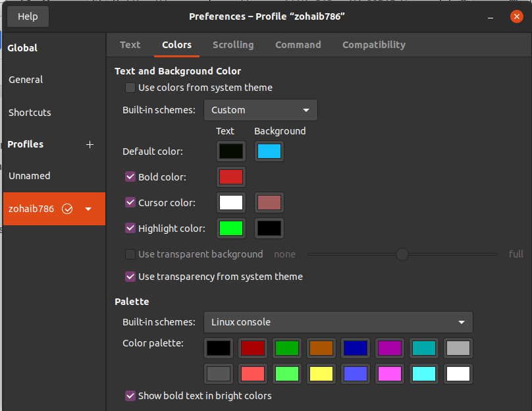Expand the Linux console palette dropdown
The width and height of the screenshot is (532, 411).
pos(338,322)
